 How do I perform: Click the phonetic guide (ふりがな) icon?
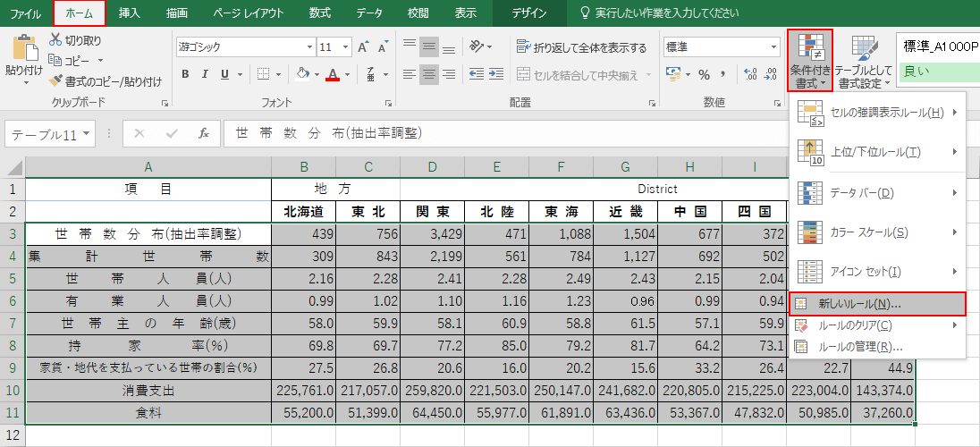point(371,74)
